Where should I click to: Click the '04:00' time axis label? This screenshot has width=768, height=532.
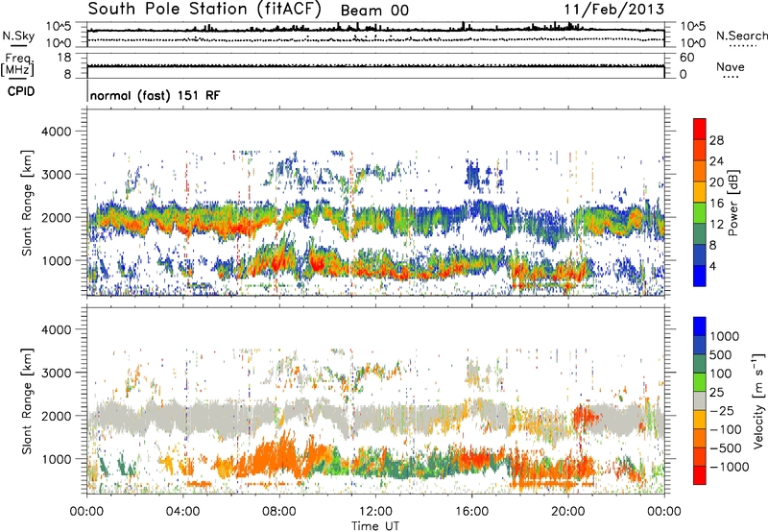point(182,512)
